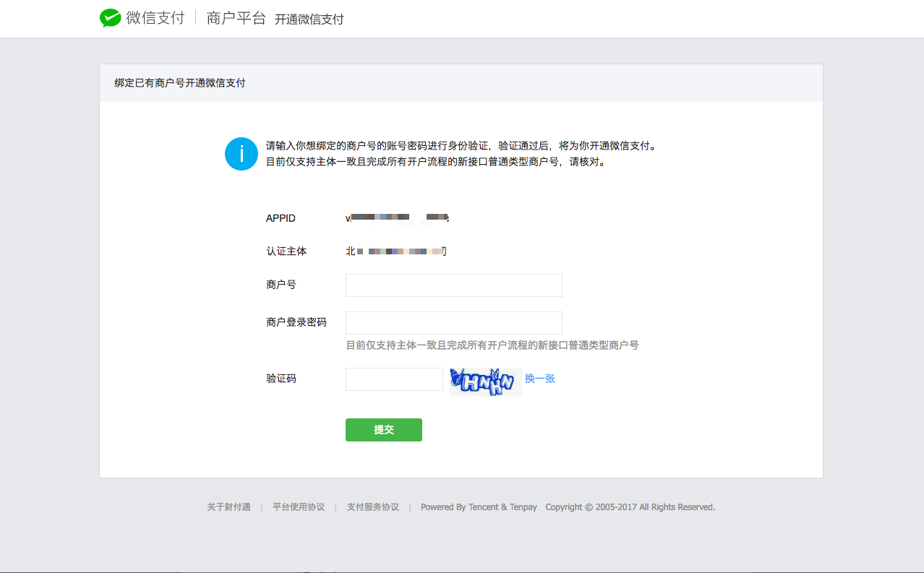Click the 验证码 captcha input box

point(394,379)
